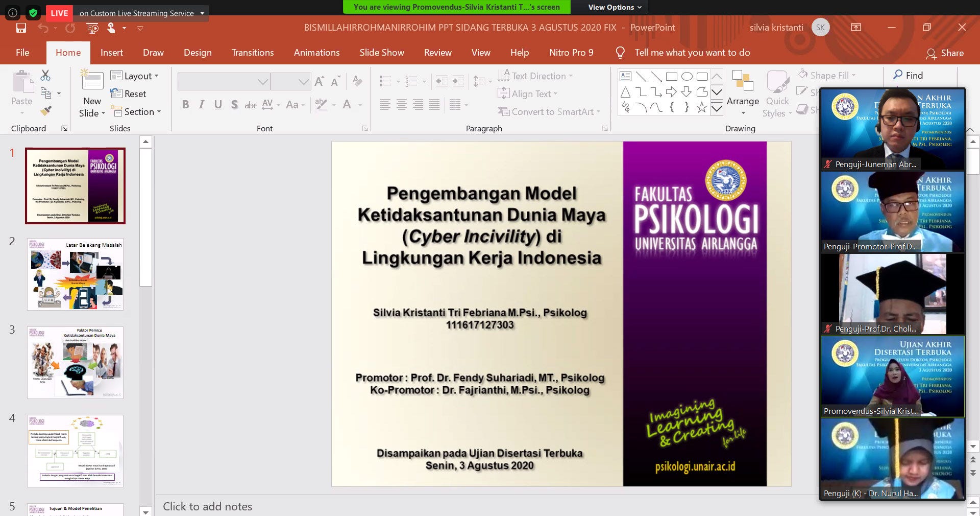Expand the Text Direction dropdown

pyautogui.click(x=535, y=76)
